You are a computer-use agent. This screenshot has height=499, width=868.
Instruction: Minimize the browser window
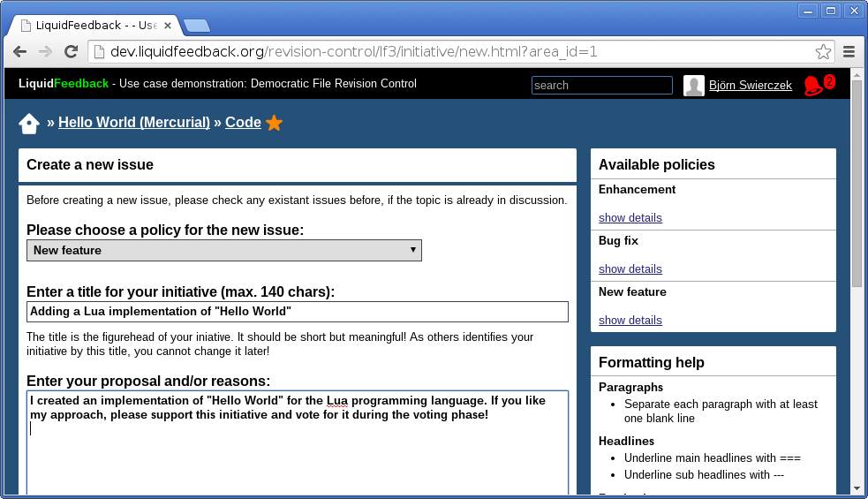coord(808,11)
